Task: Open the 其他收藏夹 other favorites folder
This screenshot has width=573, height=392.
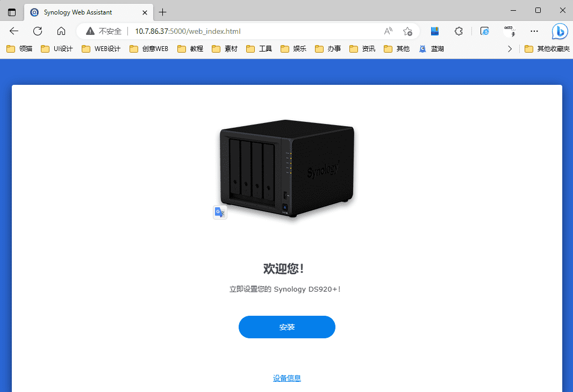Action: tap(547, 49)
